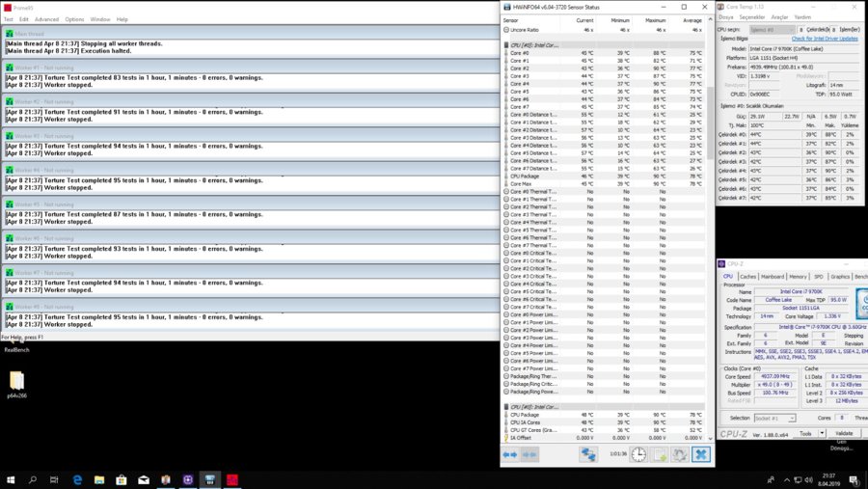This screenshot has height=489, width=868.
Task: Click taskbar clock showing 21:37
Action: (828, 479)
